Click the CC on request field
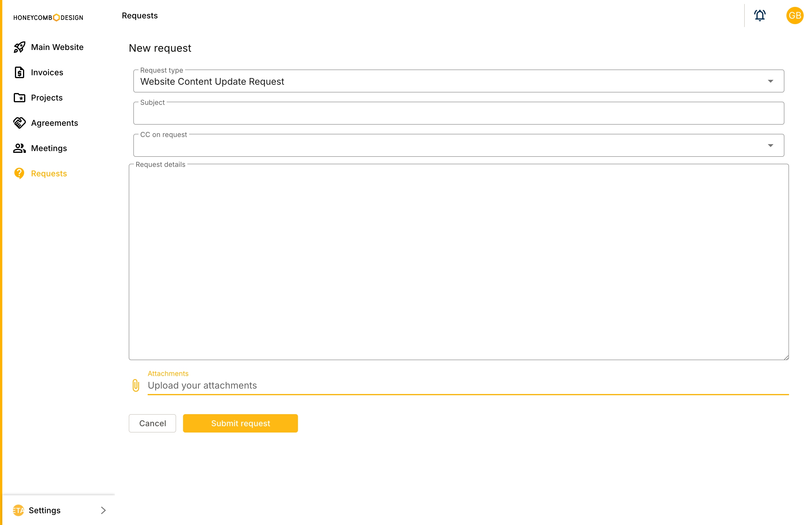 (x=458, y=146)
